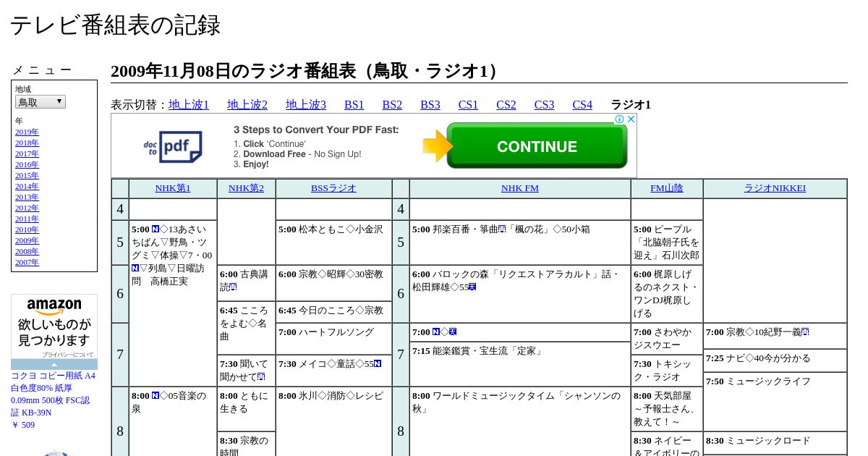Image resolution: width=868 pixels, height=456 pixels.
Task: Click the 7:30 トキシック・ラジオ entry
Action: 667,371
